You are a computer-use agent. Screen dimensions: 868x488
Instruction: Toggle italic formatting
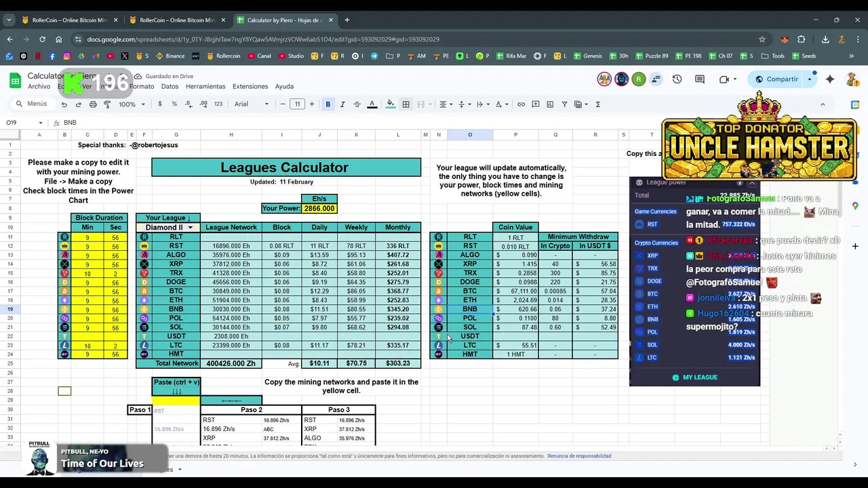click(x=342, y=104)
